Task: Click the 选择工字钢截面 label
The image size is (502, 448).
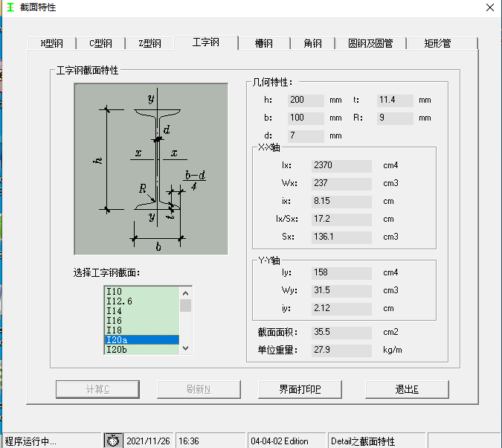Action: 107,272
